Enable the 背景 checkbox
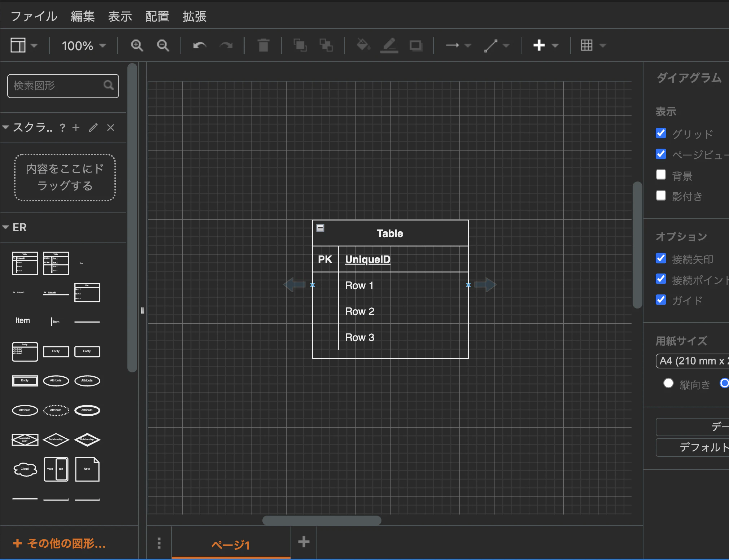This screenshot has height=560, width=729. click(x=661, y=175)
